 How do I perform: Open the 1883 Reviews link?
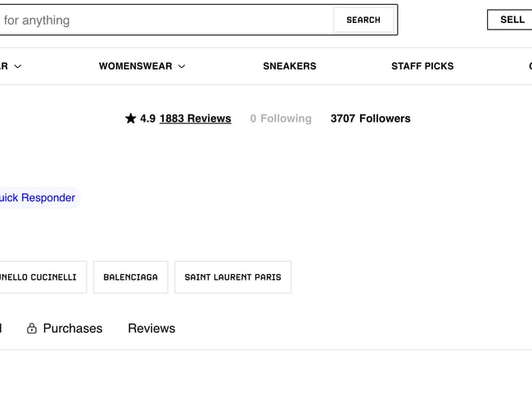(195, 119)
